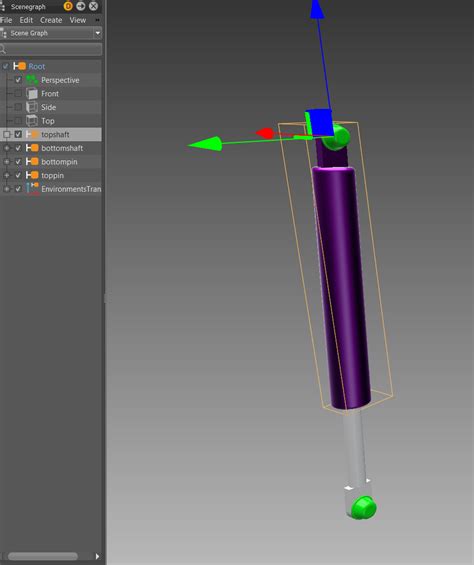Select the bottompin tree label

[x=59, y=162]
